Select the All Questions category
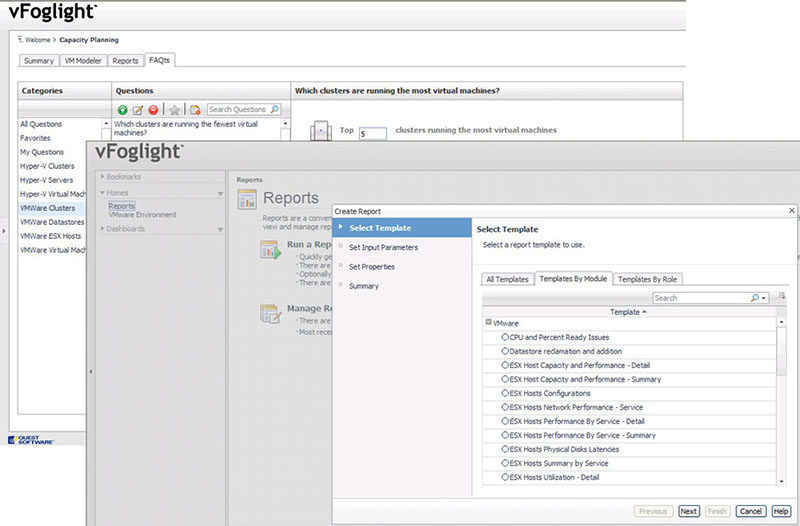This screenshot has width=800, height=526. [x=41, y=124]
